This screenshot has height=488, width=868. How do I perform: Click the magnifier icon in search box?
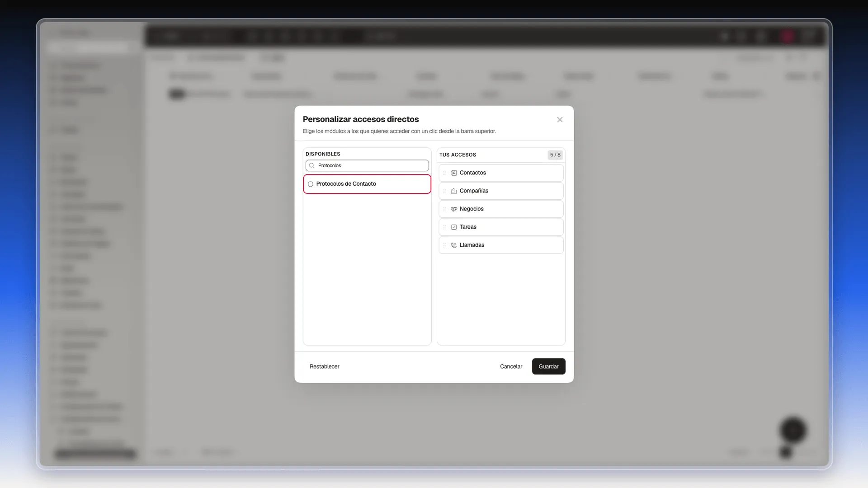pyautogui.click(x=311, y=166)
